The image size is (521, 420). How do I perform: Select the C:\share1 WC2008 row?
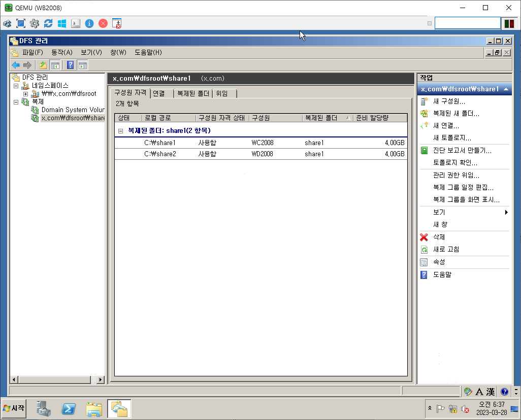pyautogui.click(x=261, y=143)
